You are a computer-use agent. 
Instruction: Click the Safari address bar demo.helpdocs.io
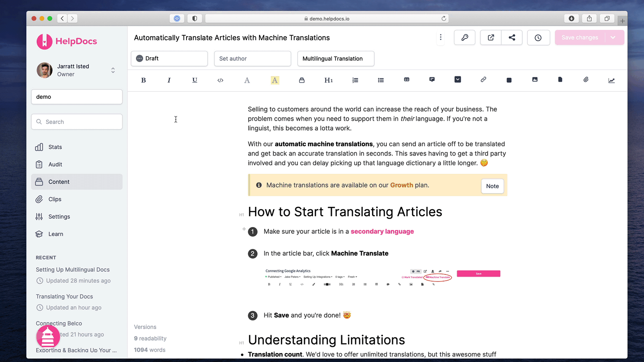tap(327, 18)
